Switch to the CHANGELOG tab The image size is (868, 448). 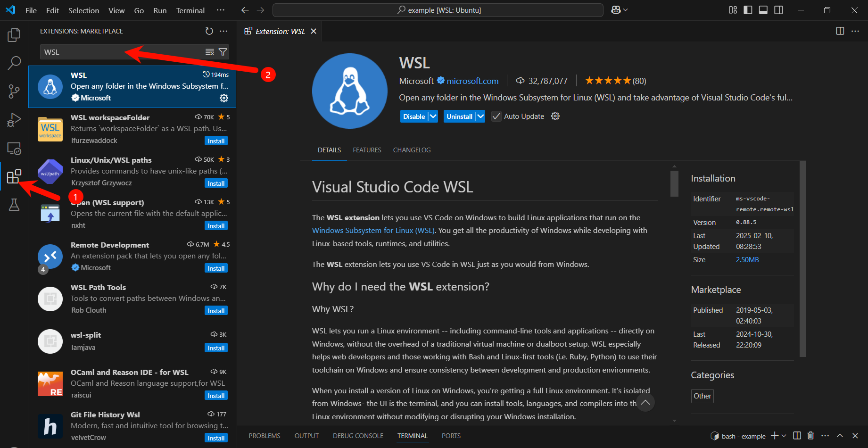[x=412, y=150]
